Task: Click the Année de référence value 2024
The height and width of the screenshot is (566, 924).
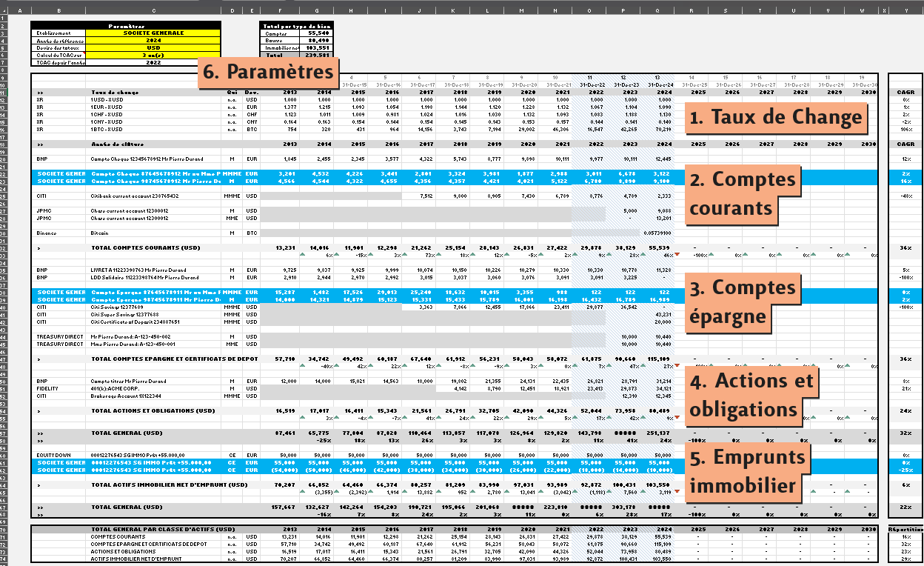Action: (153, 41)
